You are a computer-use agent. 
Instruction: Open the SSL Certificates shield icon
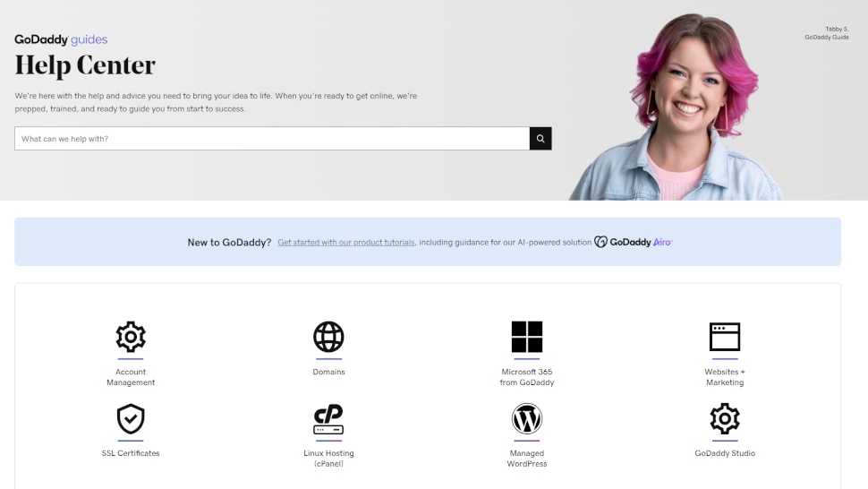(131, 418)
